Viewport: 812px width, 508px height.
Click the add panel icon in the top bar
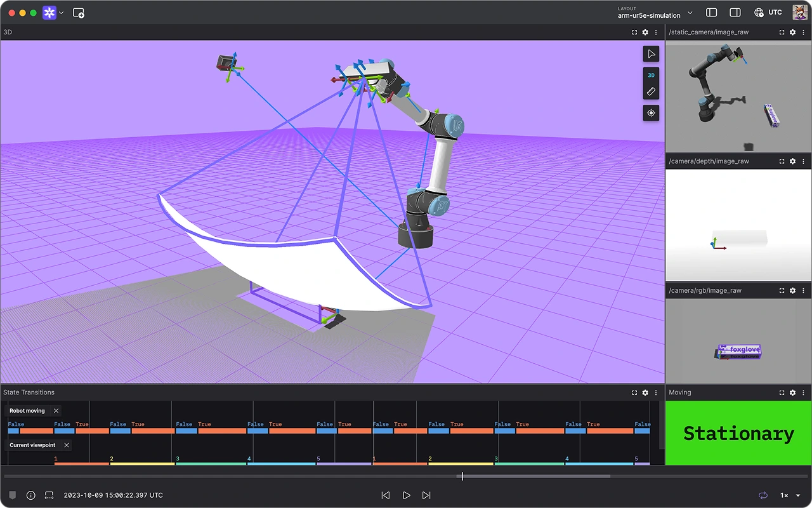79,13
